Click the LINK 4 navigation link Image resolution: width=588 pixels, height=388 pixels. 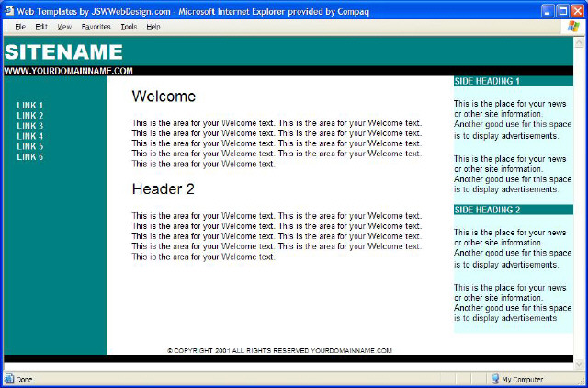(30, 136)
